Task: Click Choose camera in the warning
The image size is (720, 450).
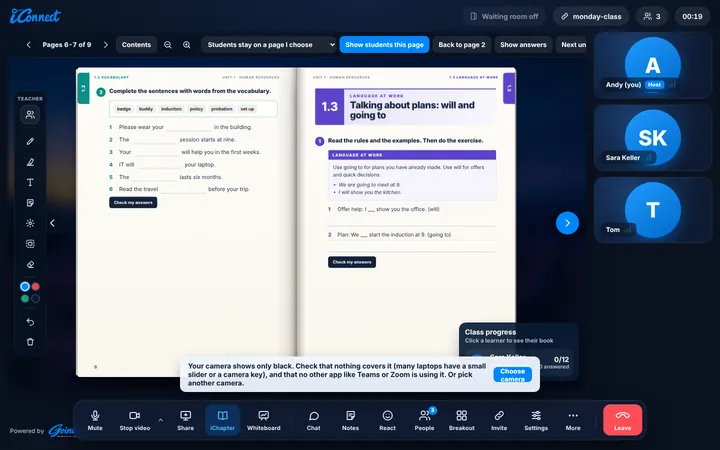Action: coord(512,375)
